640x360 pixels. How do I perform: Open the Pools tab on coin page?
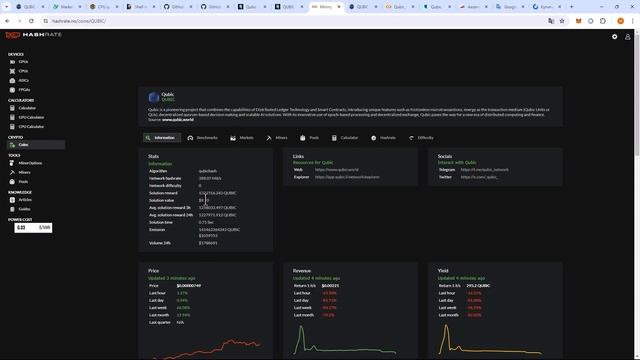pos(309,138)
